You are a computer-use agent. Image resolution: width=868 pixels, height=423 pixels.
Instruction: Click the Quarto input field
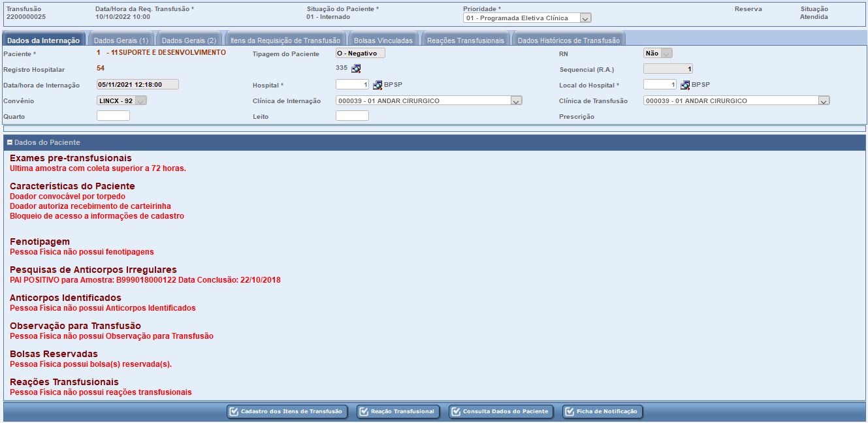tap(113, 116)
